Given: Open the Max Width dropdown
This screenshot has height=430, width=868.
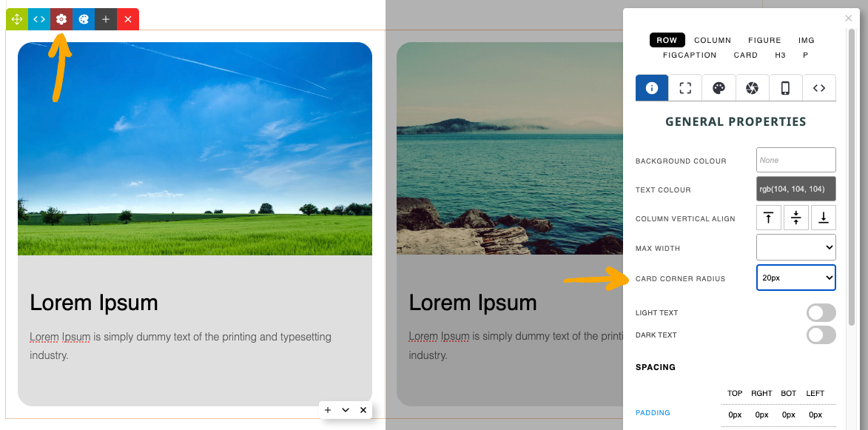Looking at the screenshot, I should (x=795, y=248).
